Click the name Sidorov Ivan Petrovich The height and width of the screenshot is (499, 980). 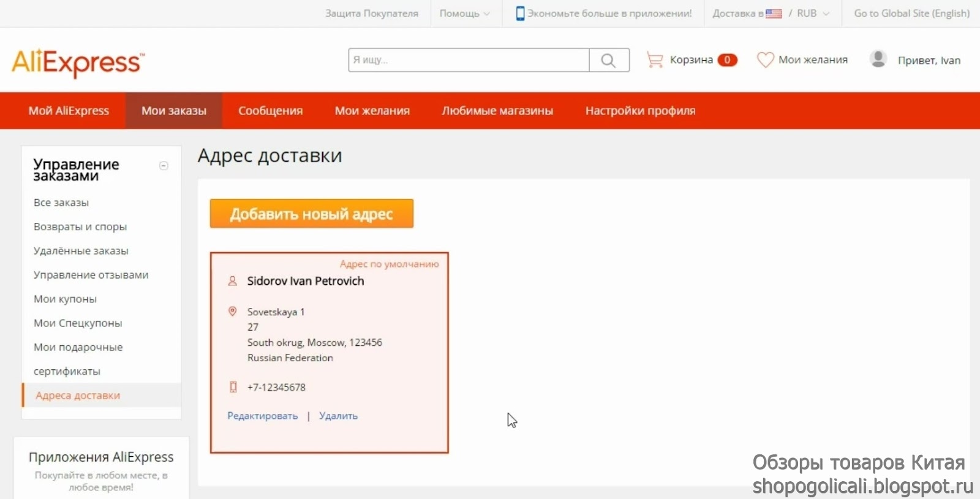tap(306, 281)
